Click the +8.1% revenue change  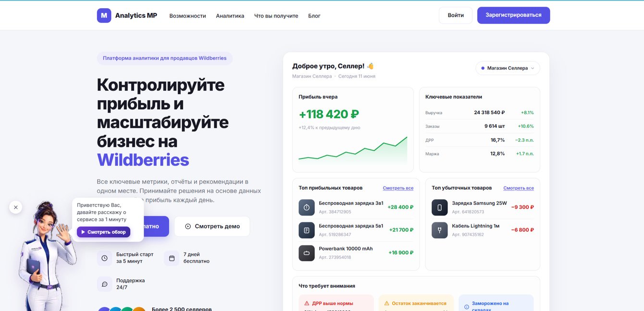pos(527,112)
